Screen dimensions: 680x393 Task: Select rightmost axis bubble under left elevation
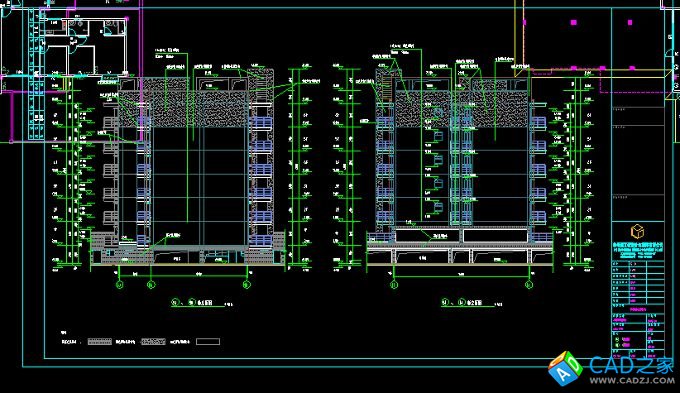(246, 285)
